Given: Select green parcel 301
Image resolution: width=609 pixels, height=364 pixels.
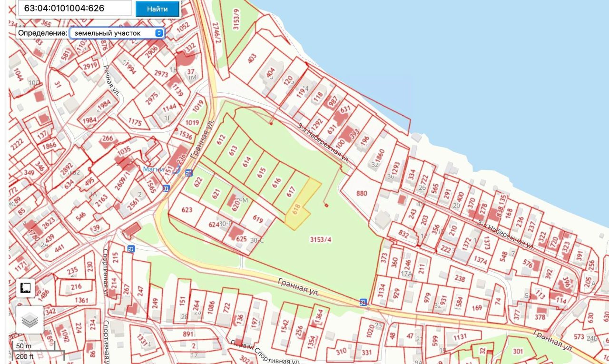Looking at the screenshot, I should tap(518, 352).
